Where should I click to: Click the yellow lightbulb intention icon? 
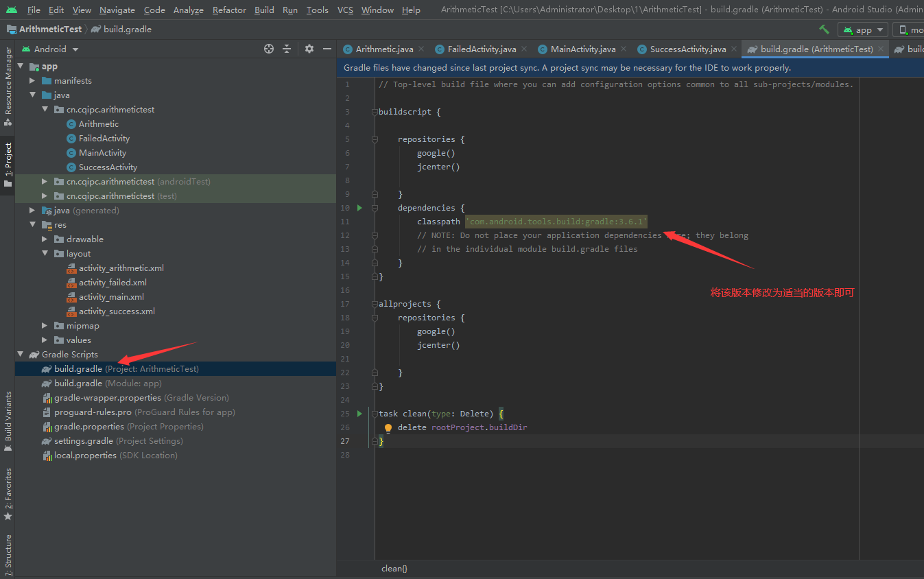click(388, 427)
